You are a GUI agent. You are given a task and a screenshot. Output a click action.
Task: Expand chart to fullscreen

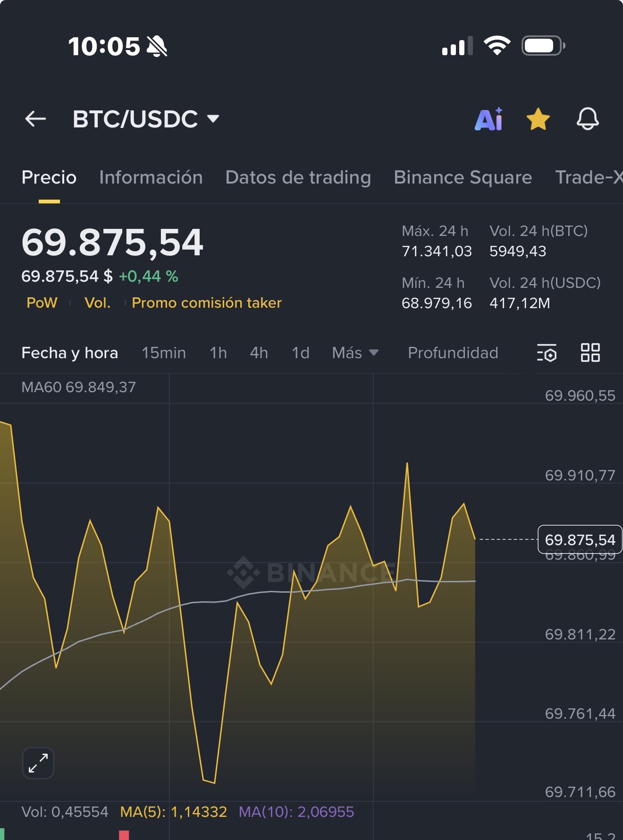(x=38, y=763)
